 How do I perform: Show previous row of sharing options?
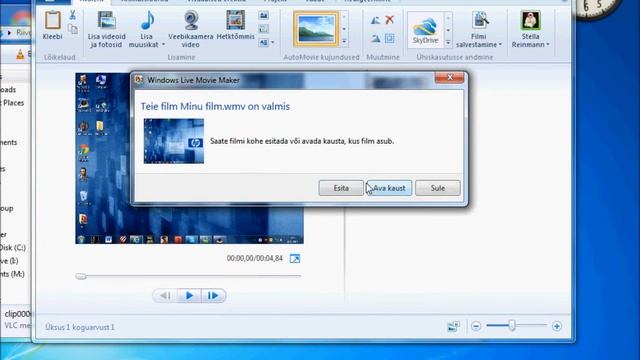tap(448, 18)
